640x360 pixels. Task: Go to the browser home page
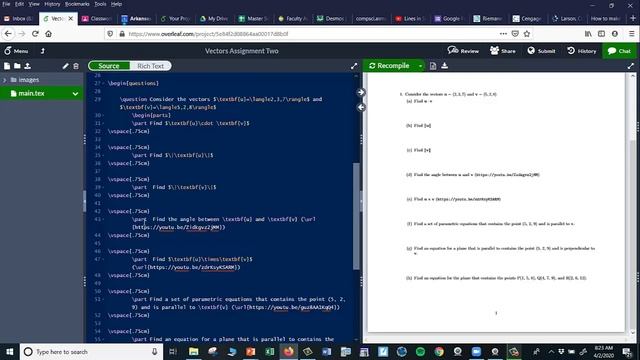click(x=48, y=34)
